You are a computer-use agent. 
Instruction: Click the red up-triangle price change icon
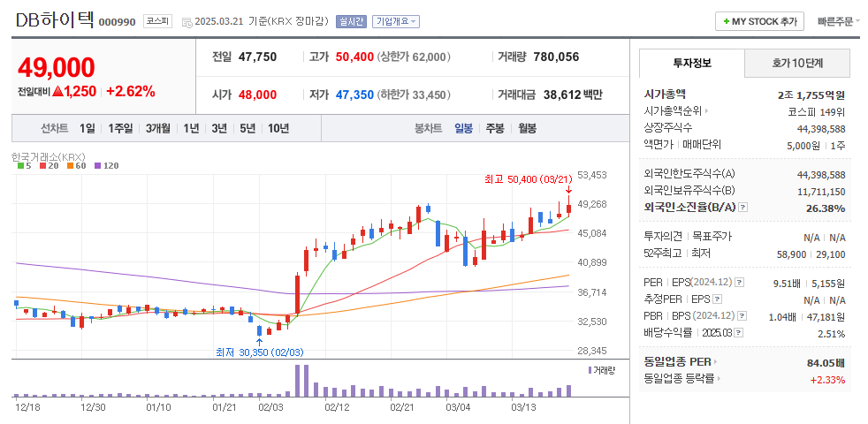pos(57,92)
